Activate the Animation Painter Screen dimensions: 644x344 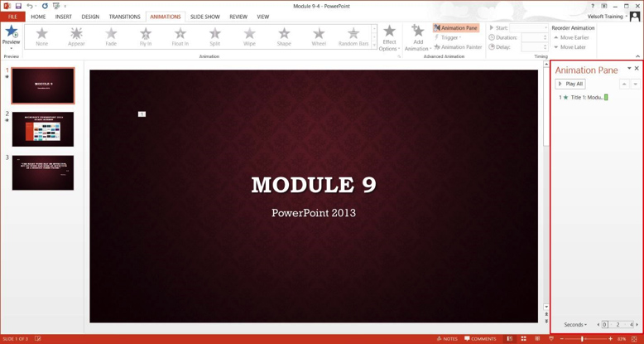[458, 47]
